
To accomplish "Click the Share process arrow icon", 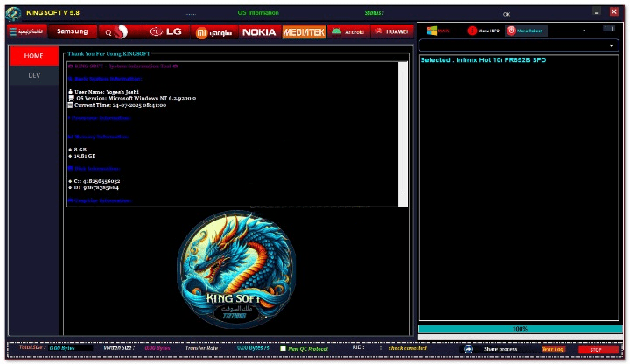I will [468, 349].
